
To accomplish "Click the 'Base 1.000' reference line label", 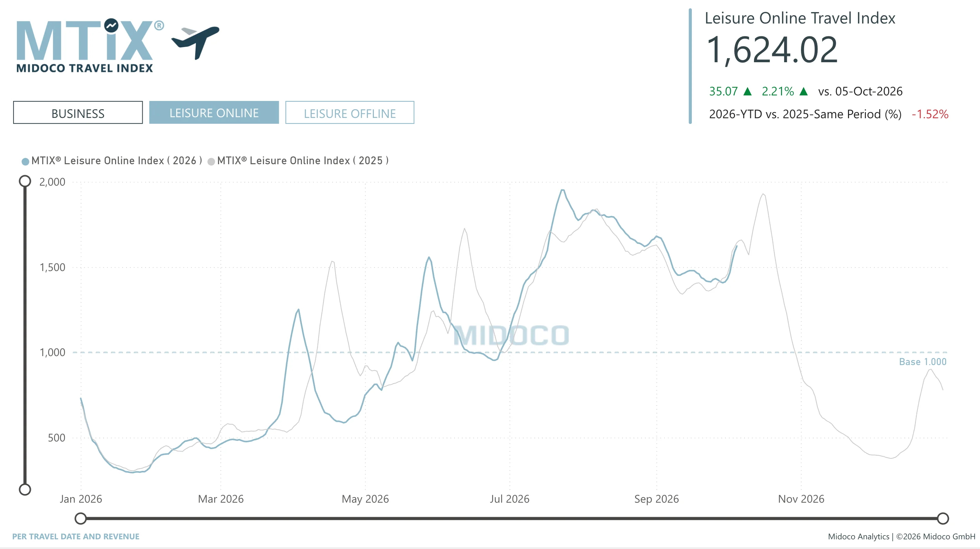I will tap(923, 362).
